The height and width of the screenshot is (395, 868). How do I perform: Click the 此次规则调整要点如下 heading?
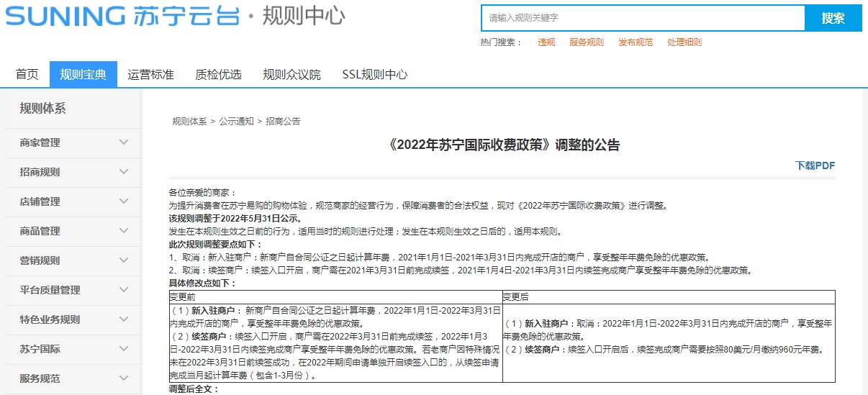tap(216, 245)
